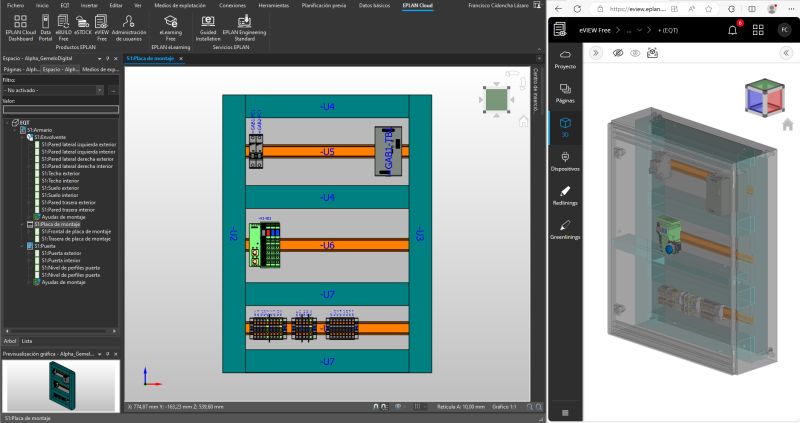Click the Valor input field
This screenshot has height=423, width=800.
[x=60, y=110]
